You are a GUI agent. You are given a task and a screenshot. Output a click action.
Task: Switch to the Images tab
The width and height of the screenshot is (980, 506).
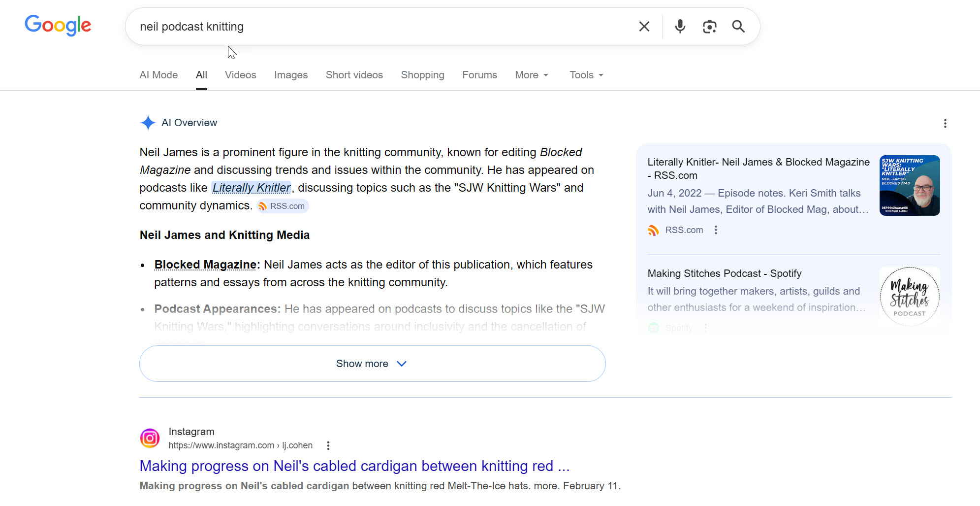(291, 75)
